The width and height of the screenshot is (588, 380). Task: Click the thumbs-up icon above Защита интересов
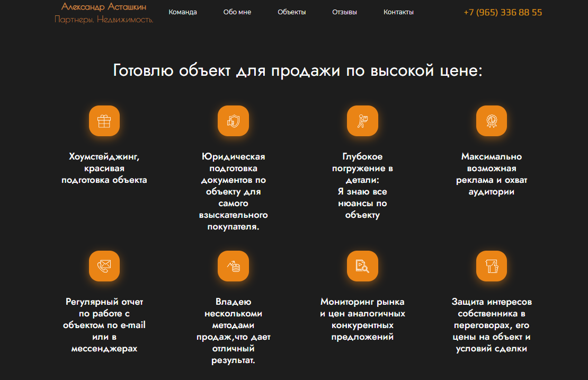tap(491, 266)
